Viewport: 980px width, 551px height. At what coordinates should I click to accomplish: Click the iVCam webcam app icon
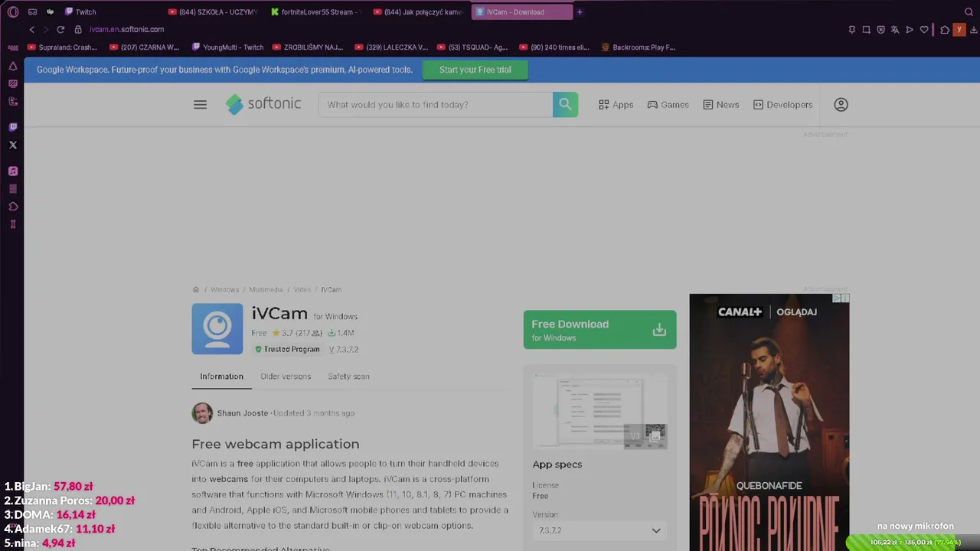point(217,329)
